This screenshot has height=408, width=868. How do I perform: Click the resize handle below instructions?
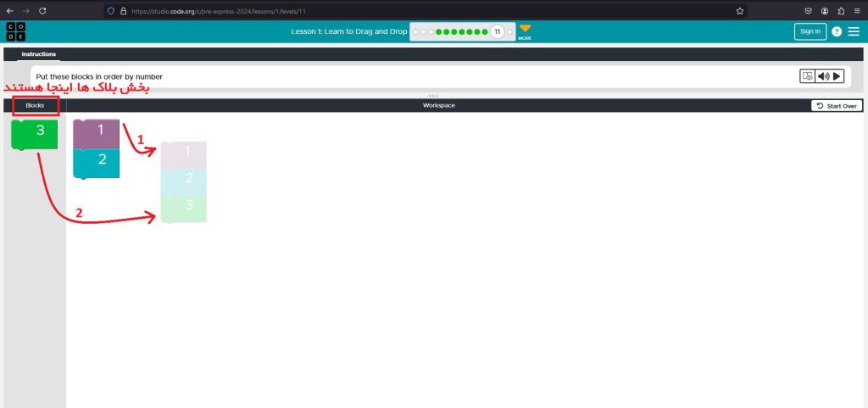433,95
